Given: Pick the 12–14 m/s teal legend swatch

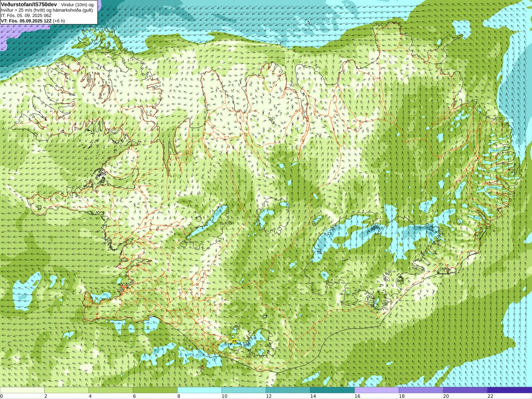Looking at the screenshot, I should pos(288,390).
